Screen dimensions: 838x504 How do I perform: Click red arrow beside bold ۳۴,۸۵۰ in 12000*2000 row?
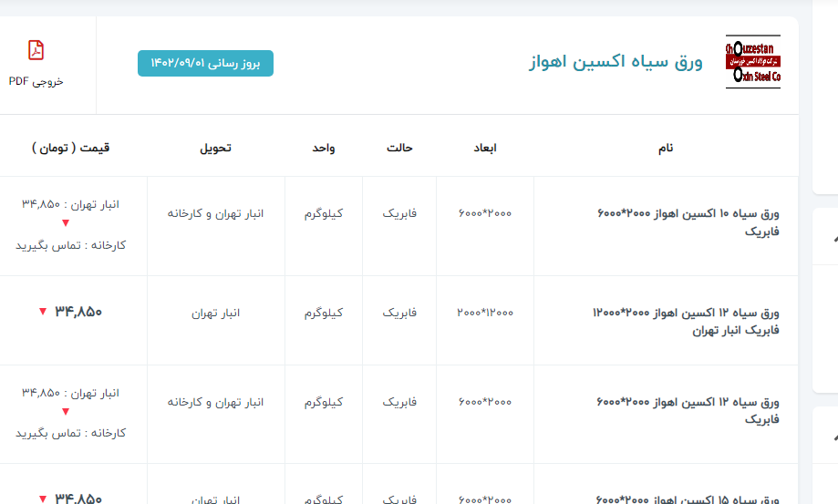click(42, 312)
